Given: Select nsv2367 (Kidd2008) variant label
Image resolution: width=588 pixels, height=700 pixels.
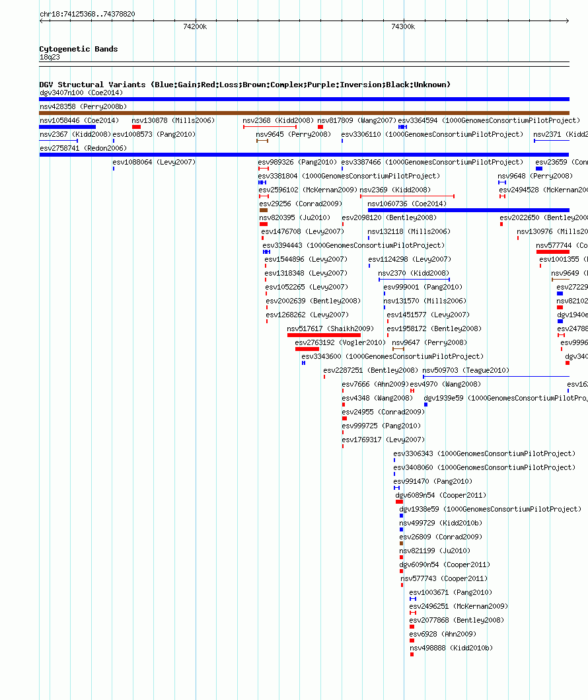Looking at the screenshot, I should click(x=75, y=134).
